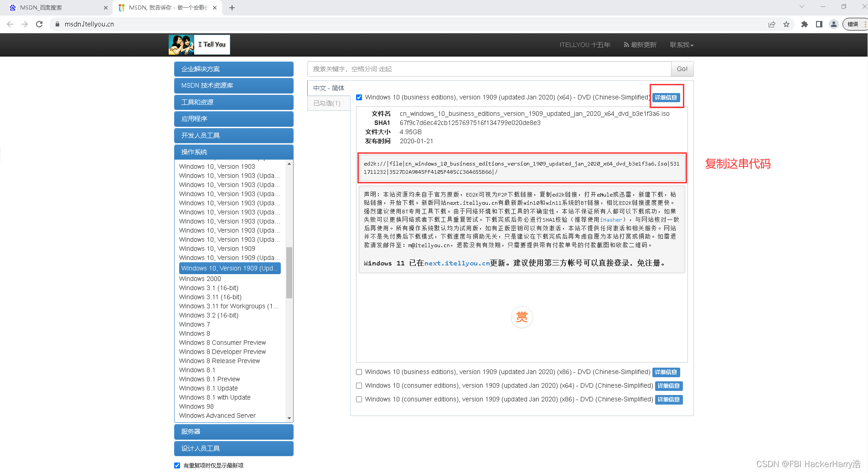
Task: Check Windows 10 consumer 1909 x86 checkbox
Action: pyautogui.click(x=359, y=399)
